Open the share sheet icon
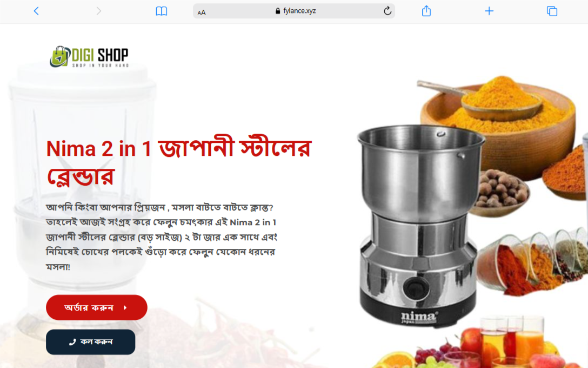The image size is (588, 368). click(x=426, y=11)
